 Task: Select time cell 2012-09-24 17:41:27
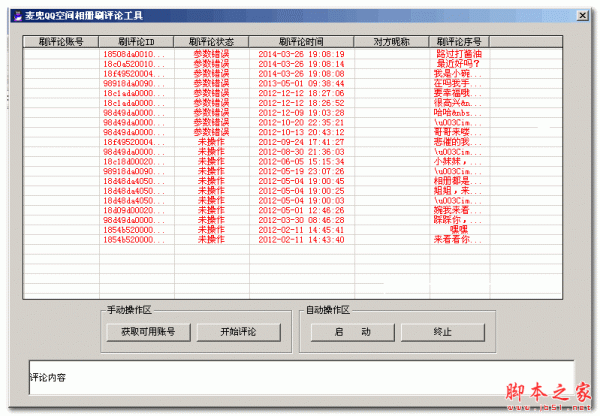[301, 142]
